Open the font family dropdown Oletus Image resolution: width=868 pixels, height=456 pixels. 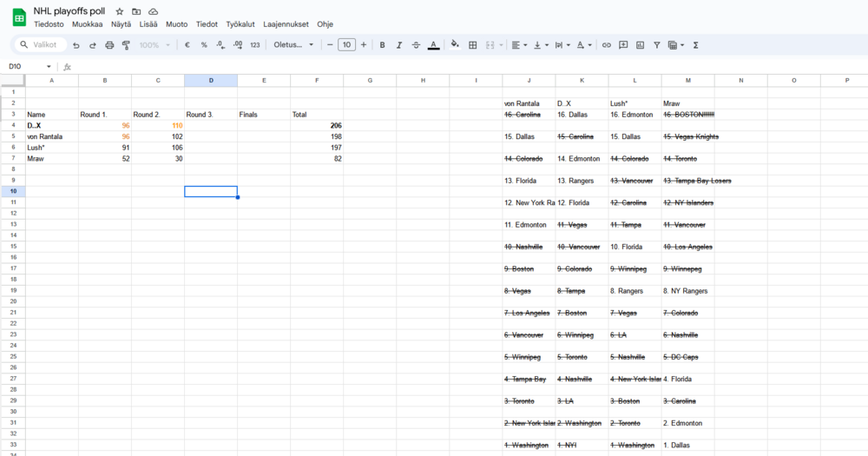coord(293,45)
